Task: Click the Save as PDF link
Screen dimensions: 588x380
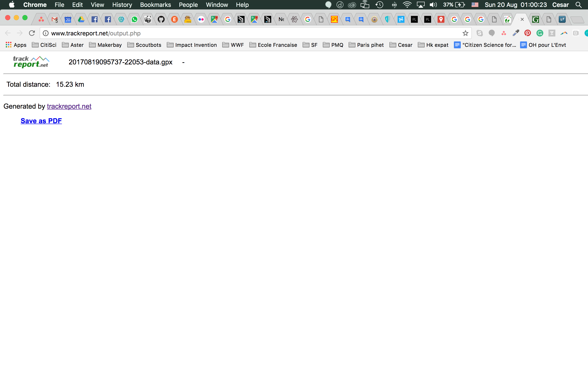Action: tap(41, 121)
